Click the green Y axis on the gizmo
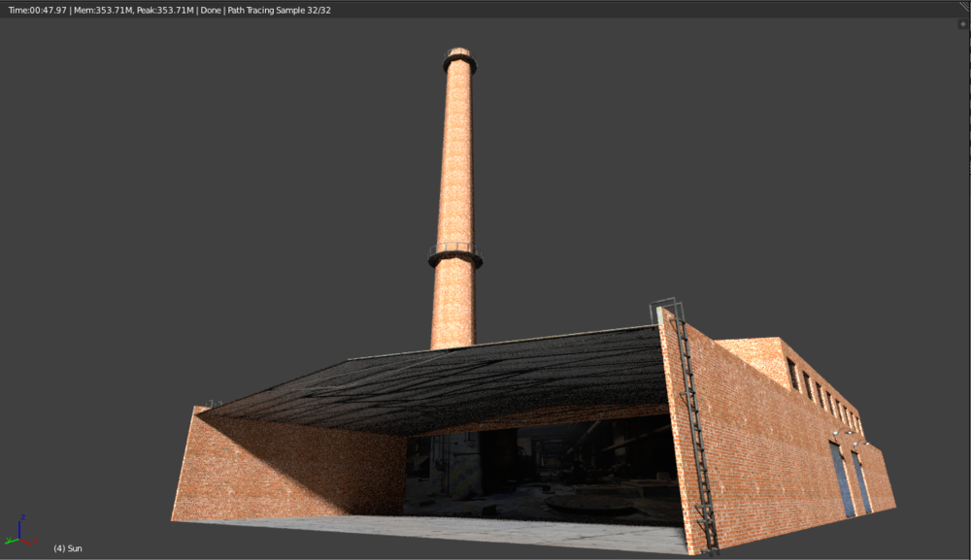 click(9, 542)
